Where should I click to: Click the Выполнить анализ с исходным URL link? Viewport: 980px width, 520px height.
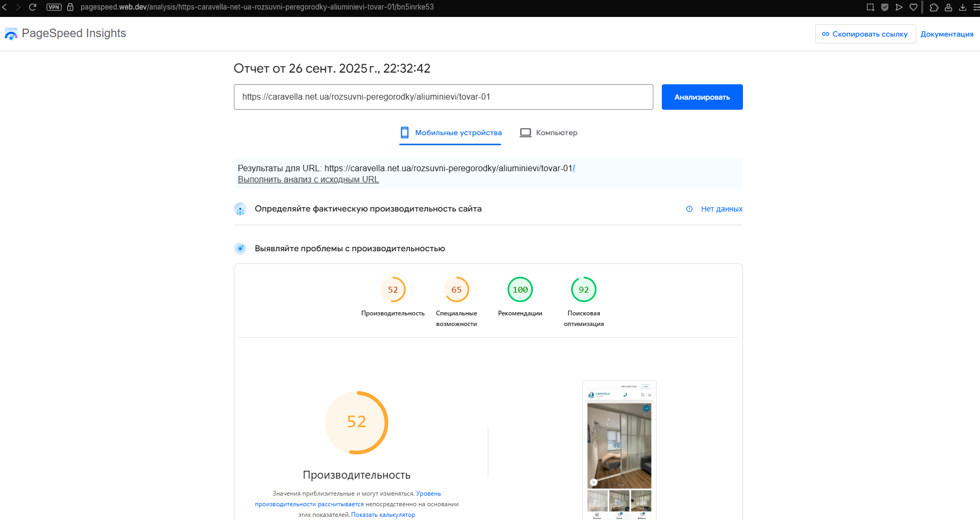[x=308, y=180]
